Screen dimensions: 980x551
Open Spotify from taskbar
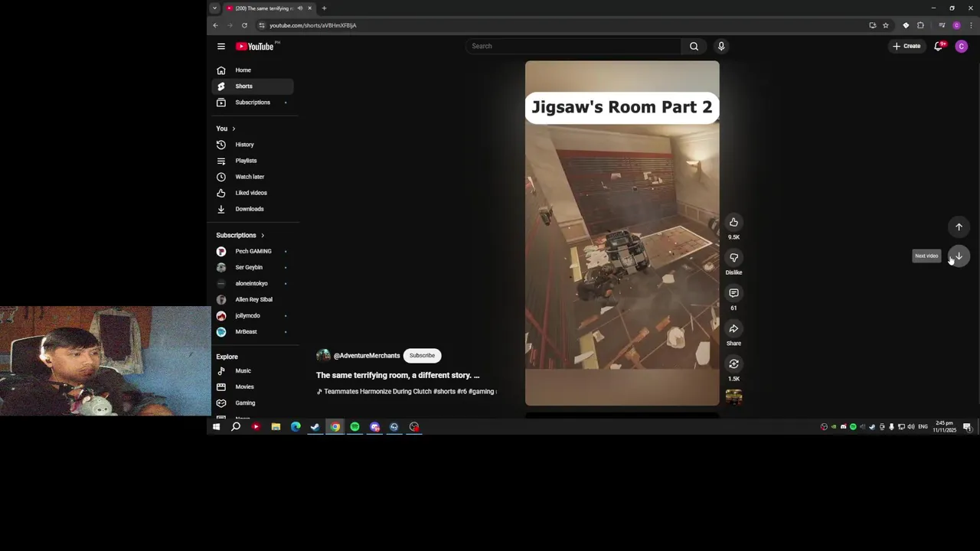click(354, 427)
